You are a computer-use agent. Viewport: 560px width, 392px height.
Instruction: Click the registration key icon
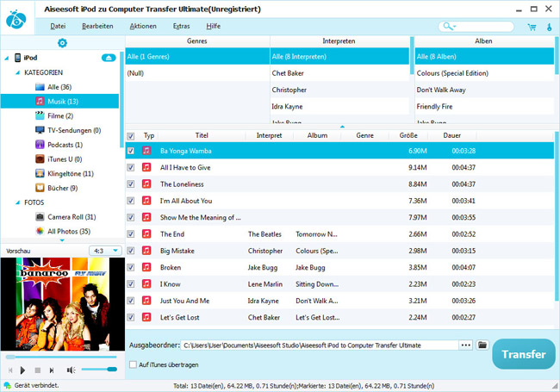click(550, 27)
